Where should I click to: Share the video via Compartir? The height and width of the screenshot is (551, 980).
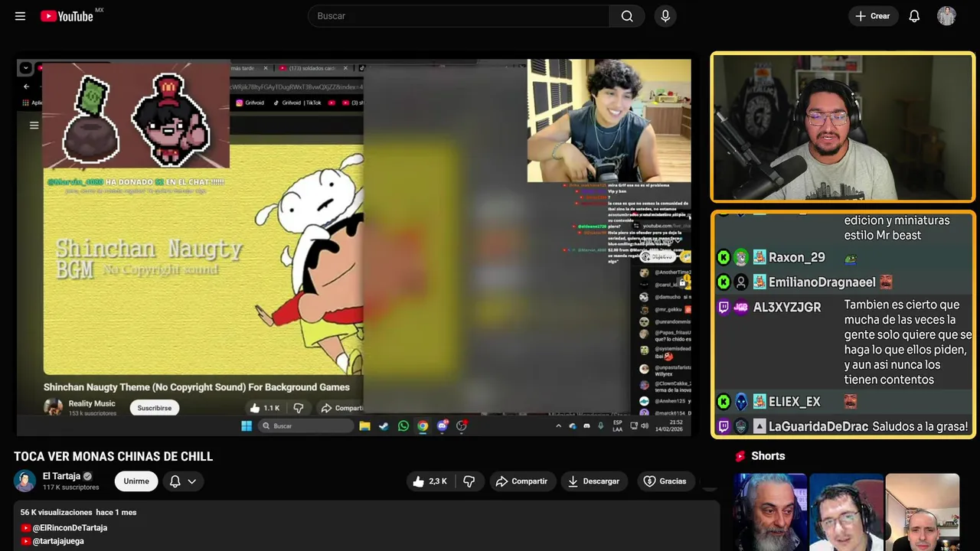tap(521, 481)
